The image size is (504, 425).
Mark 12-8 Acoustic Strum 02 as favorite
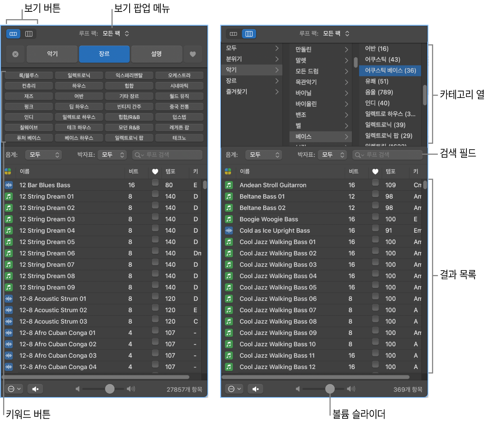tap(155, 307)
